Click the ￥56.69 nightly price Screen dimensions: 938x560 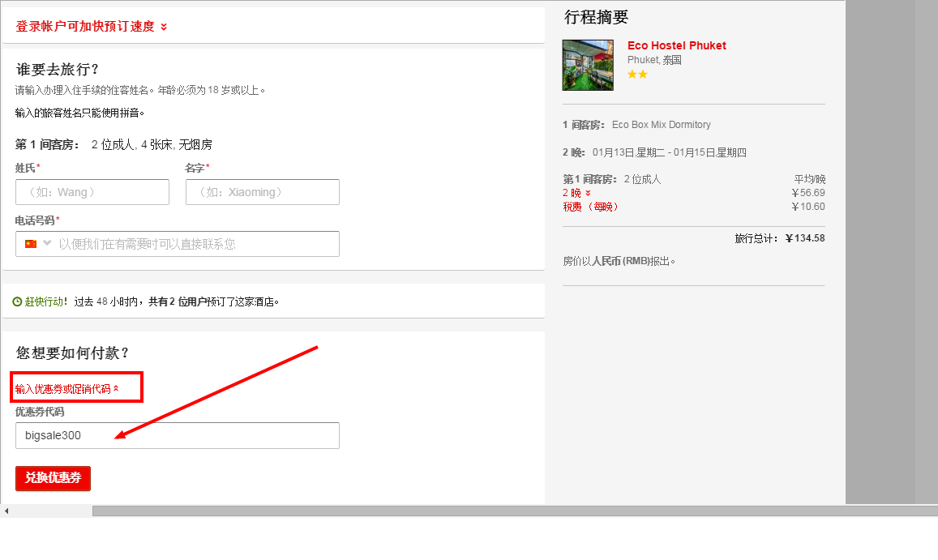[808, 193]
